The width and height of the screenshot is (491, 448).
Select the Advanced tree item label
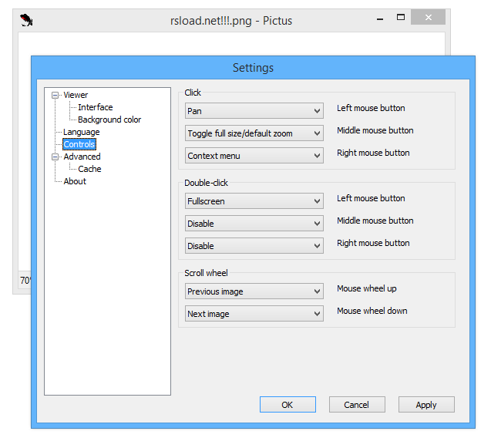[82, 157]
